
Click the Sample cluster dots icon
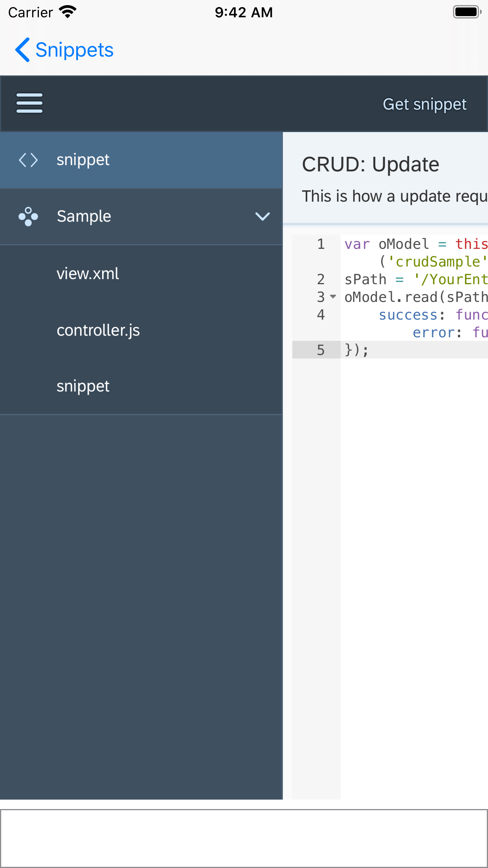tap(28, 217)
